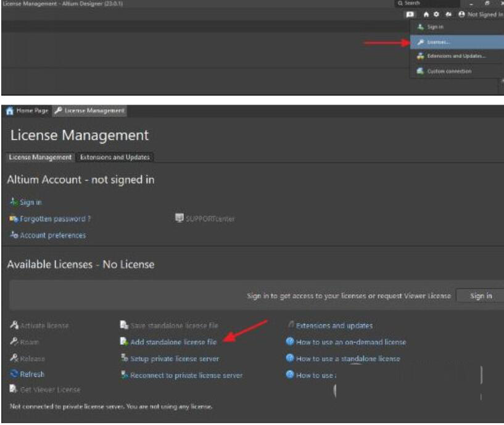Click the Release wrench icon
This screenshot has height=425, width=504.
pyautogui.click(x=14, y=358)
